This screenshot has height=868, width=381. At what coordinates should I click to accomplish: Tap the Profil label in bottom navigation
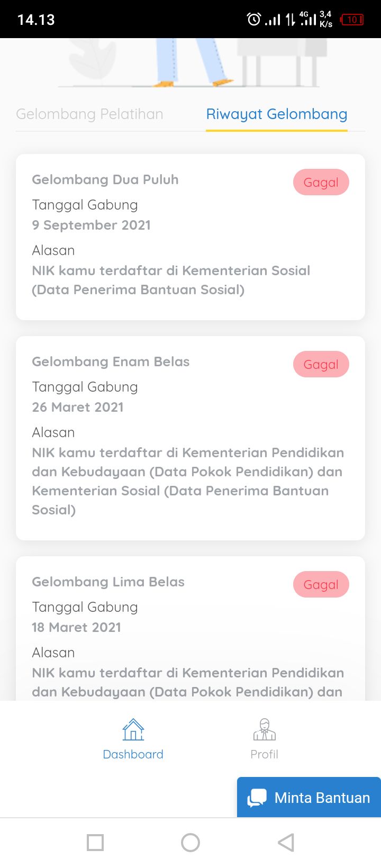click(264, 754)
